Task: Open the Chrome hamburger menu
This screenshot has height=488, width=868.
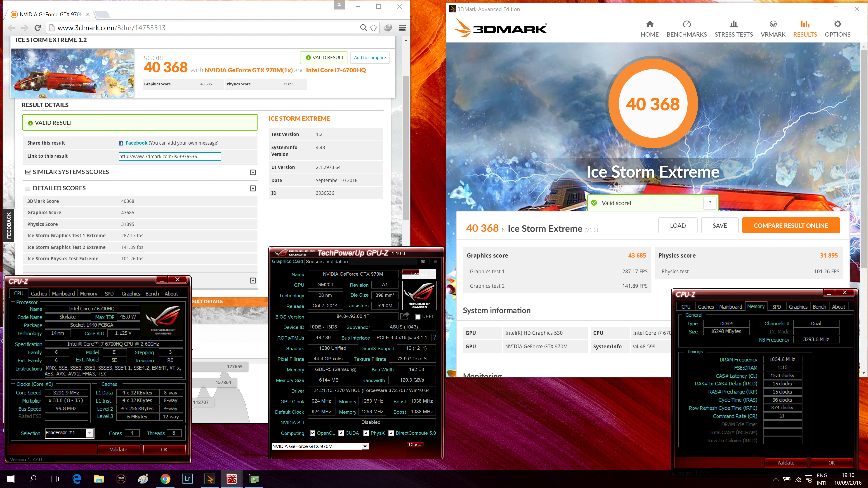Action: click(402, 28)
